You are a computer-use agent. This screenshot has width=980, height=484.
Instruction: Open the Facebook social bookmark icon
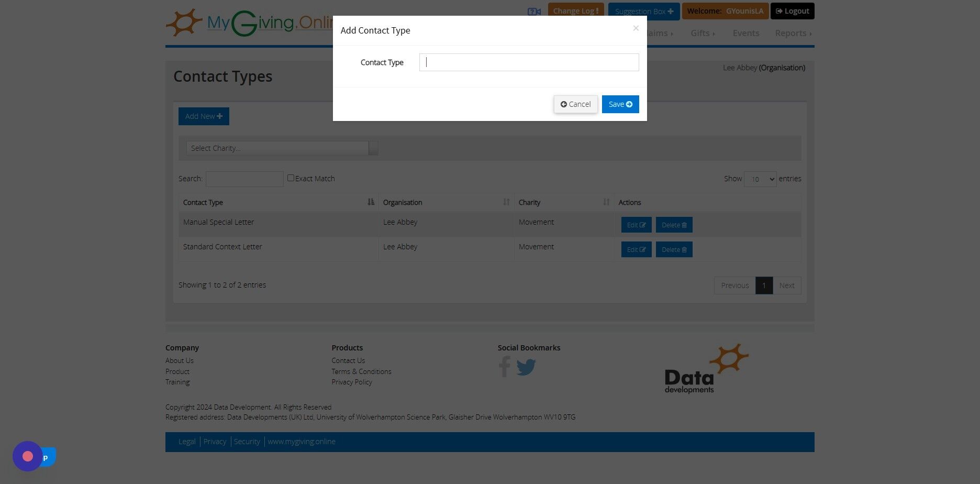pos(504,367)
